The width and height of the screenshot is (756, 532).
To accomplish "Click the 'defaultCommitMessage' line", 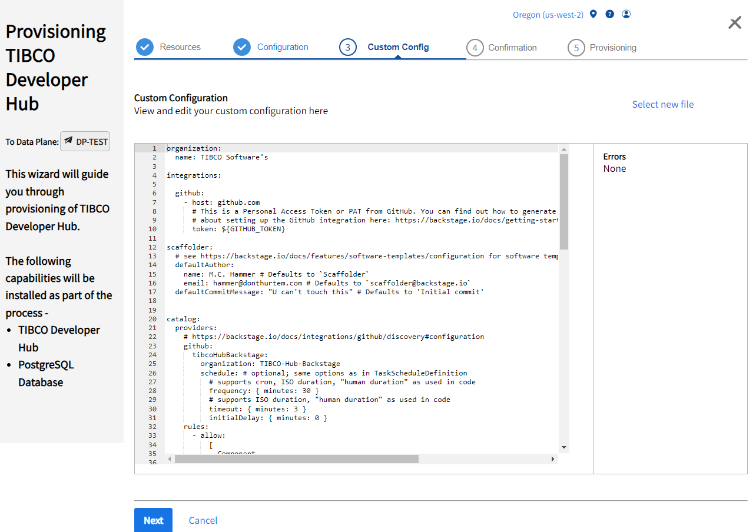I will coord(329,292).
